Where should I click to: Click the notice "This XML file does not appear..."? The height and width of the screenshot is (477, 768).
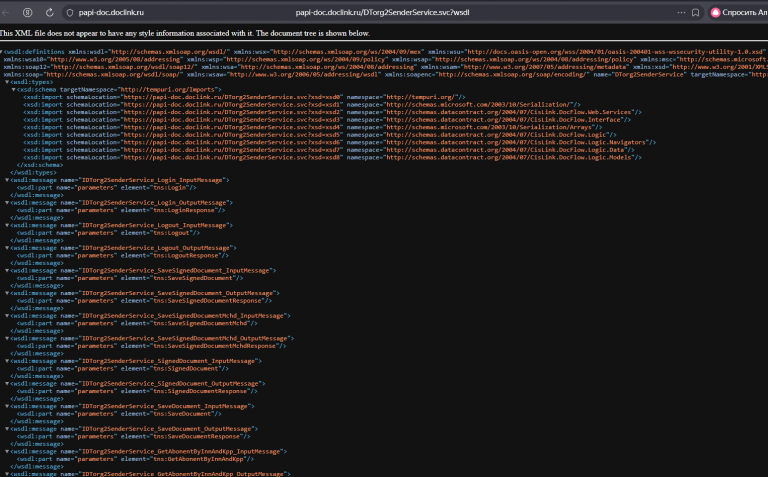pos(185,33)
